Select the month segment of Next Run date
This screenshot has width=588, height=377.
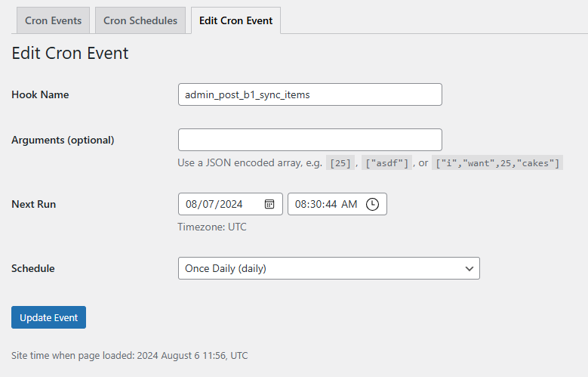(x=192, y=204)
